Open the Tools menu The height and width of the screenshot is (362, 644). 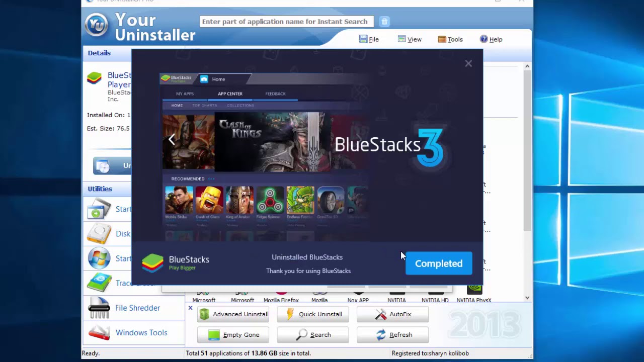tap(450, 39)
